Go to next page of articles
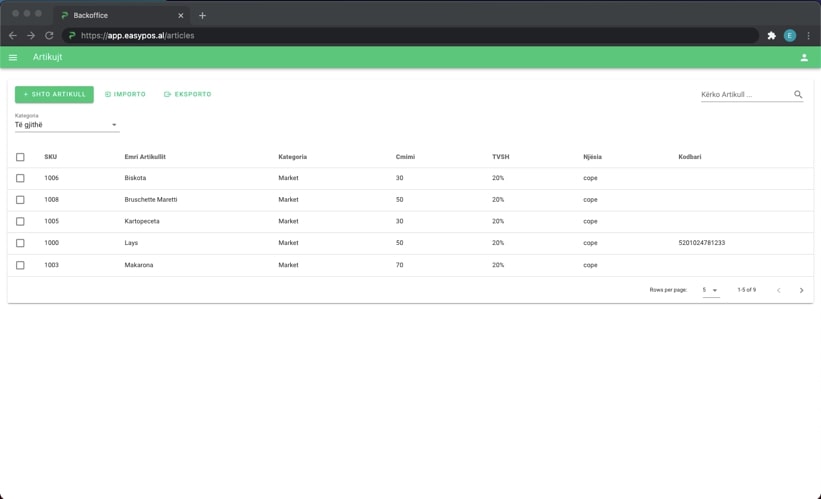Viewport: 821px width, 499px height. click(x=801, y=290)
